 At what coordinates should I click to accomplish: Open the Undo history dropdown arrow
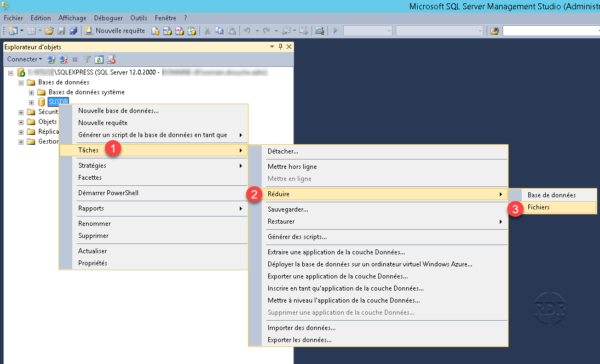[257, 31]
